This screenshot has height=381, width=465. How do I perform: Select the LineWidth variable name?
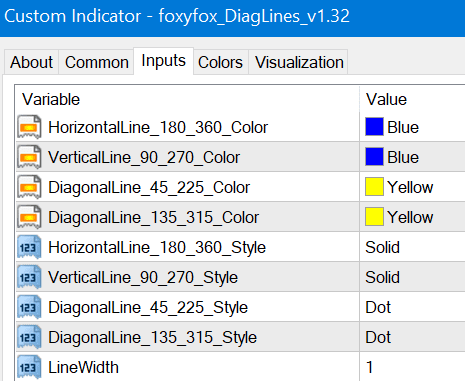pyautogui.click(x=83, y=367)
